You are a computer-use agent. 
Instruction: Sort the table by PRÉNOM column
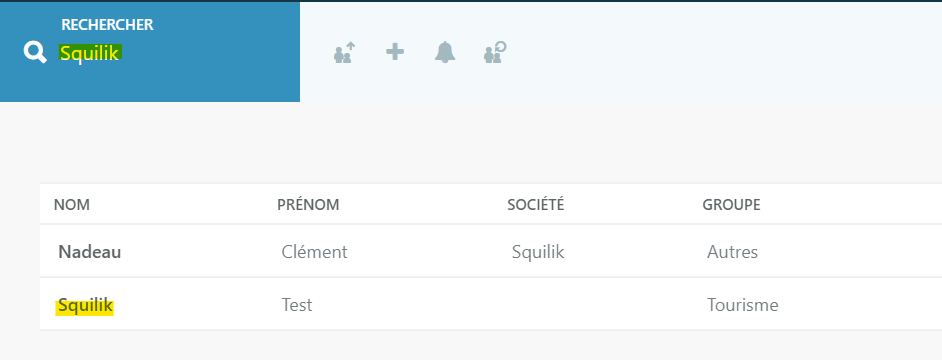(x=308, y=205)
